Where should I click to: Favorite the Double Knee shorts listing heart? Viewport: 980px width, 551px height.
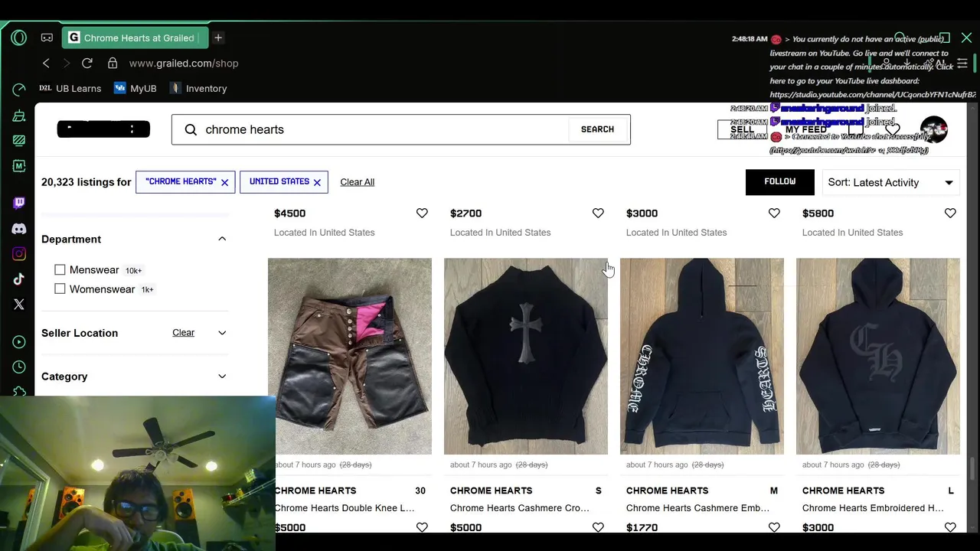(422, 527)
